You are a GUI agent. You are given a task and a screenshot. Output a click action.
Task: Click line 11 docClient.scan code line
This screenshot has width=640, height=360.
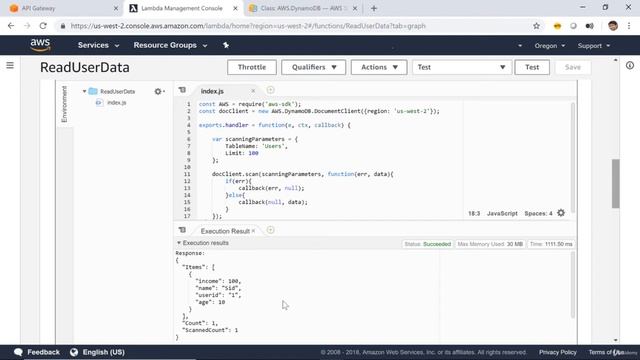302,174
